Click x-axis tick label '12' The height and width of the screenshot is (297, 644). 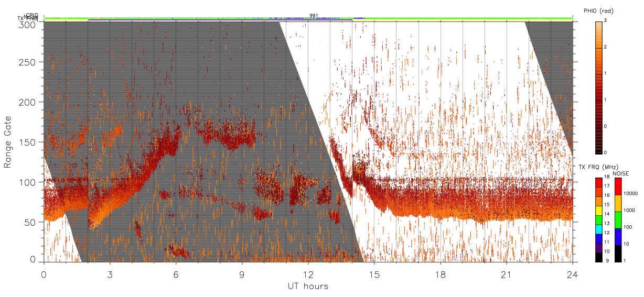[x=308, y=274]
